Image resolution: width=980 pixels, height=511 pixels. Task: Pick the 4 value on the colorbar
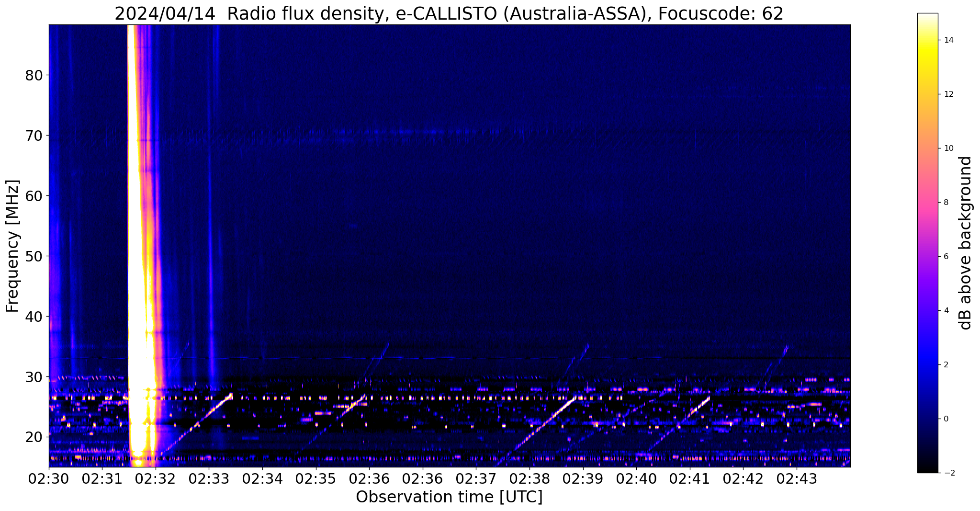coord(946,311)
